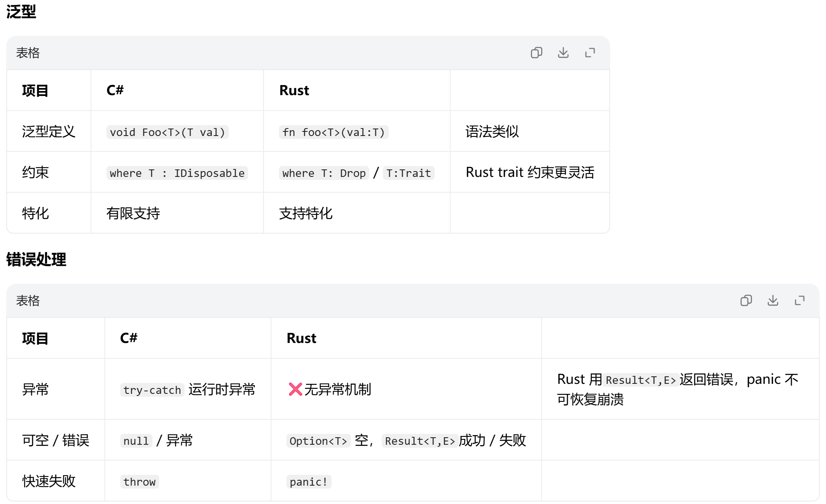Download the 泛型 table
The height and width of the screenshot is (504, 826).
[563, 53]
